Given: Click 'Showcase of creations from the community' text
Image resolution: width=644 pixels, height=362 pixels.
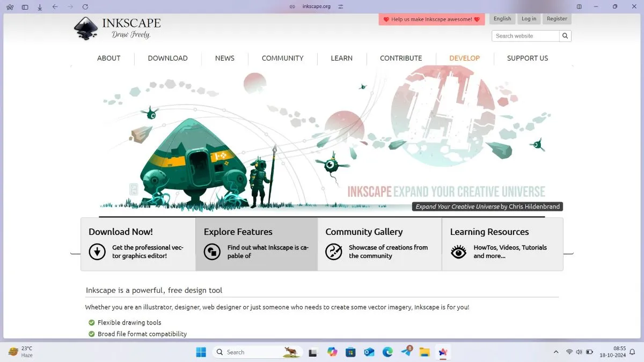Looking at the screenshot, I should click(388, 252).
